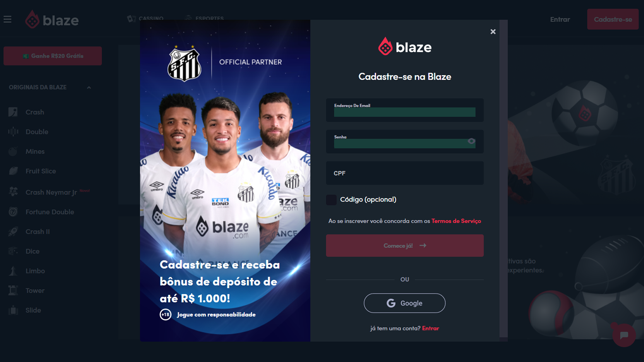Click the Tower game icon
Viewport: 644px width, 362px height.
[x=13, y=290]
